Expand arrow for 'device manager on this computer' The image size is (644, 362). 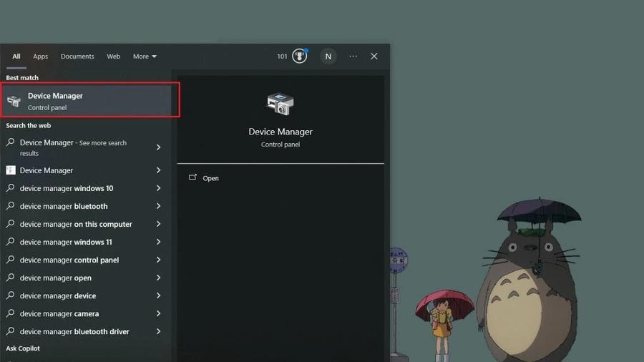coord(158,224)
